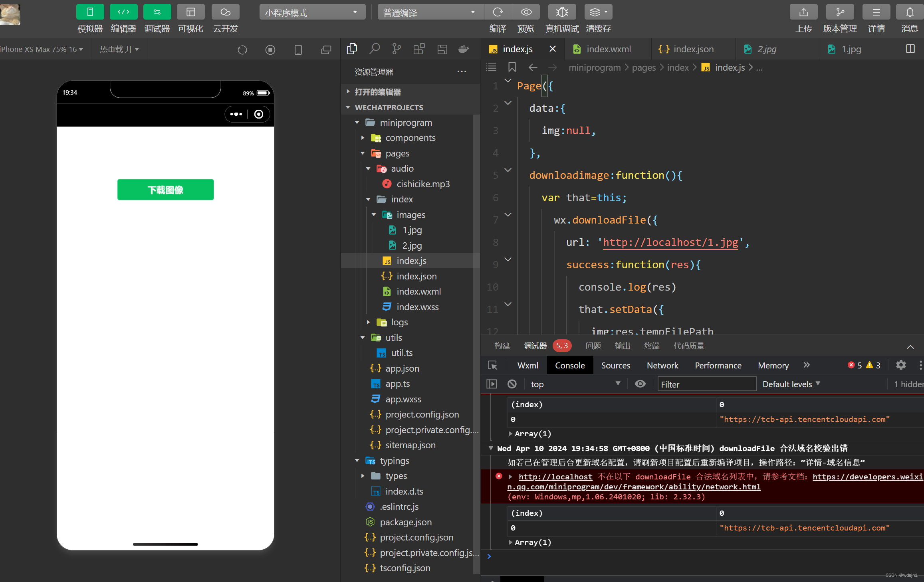Open the 小程序模式 mode dropdown
924x582 pixels.
tap(312, 12)
